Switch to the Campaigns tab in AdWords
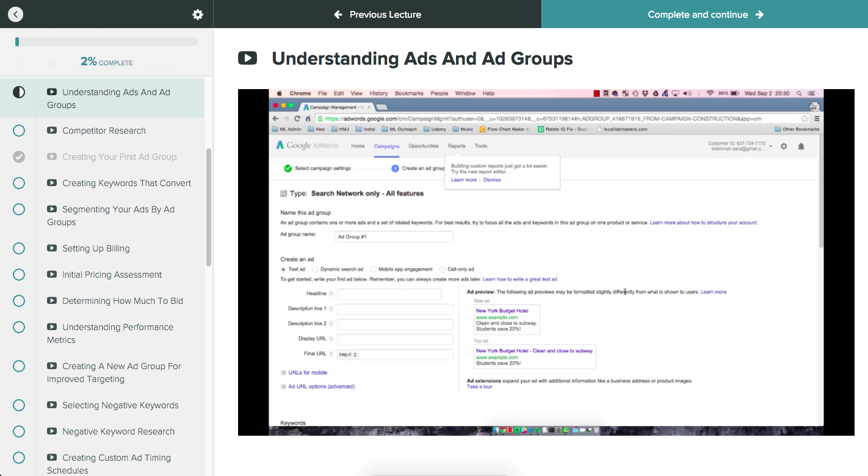 (x=386, y=146)
